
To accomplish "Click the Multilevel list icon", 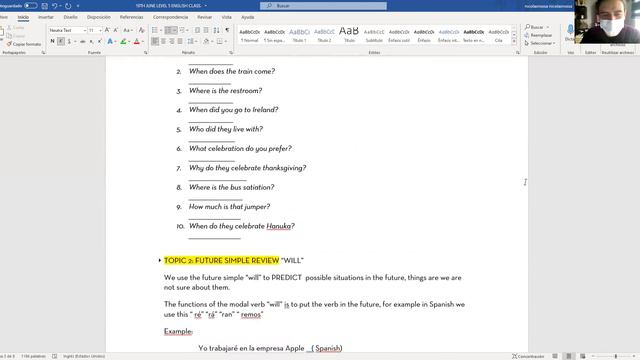I will point(182,30).
